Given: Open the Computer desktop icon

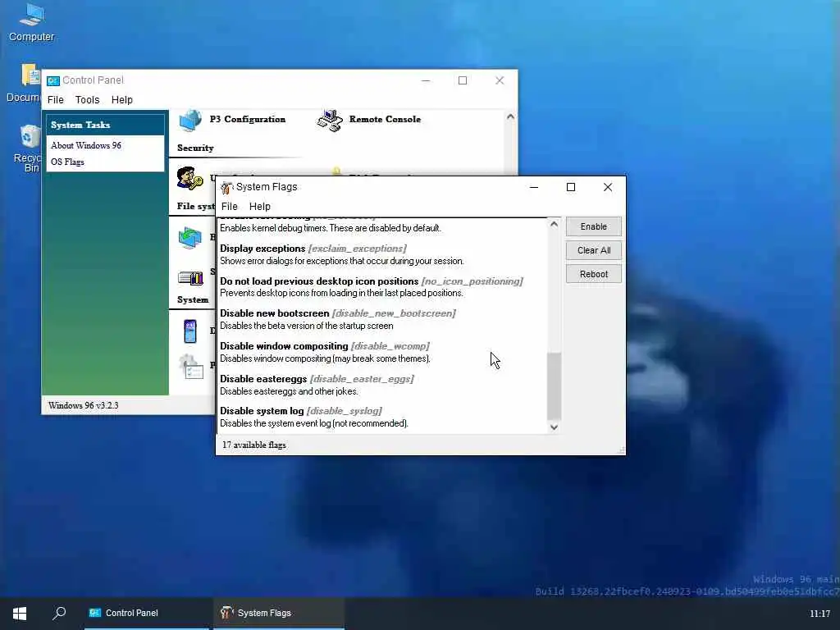Looking at the screenshot, I should click(x=31, y=22).
